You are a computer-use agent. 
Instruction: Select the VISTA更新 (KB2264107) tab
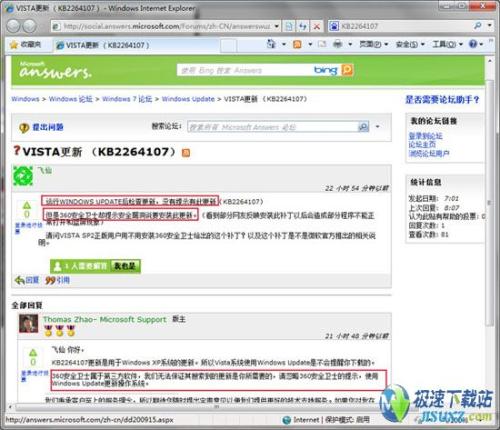(x=136, y=45)
